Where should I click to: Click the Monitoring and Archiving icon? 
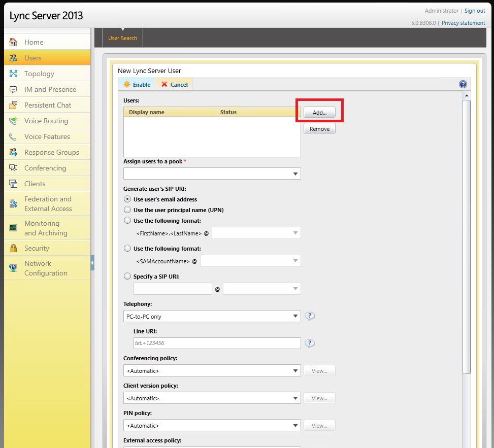pos(13,228)
